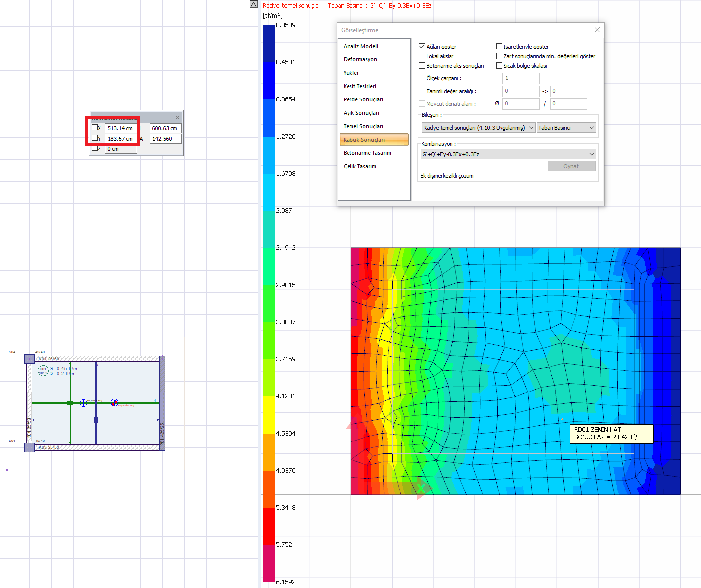Enable Ölçek çarpanı checkbox

tap(422, 78)
